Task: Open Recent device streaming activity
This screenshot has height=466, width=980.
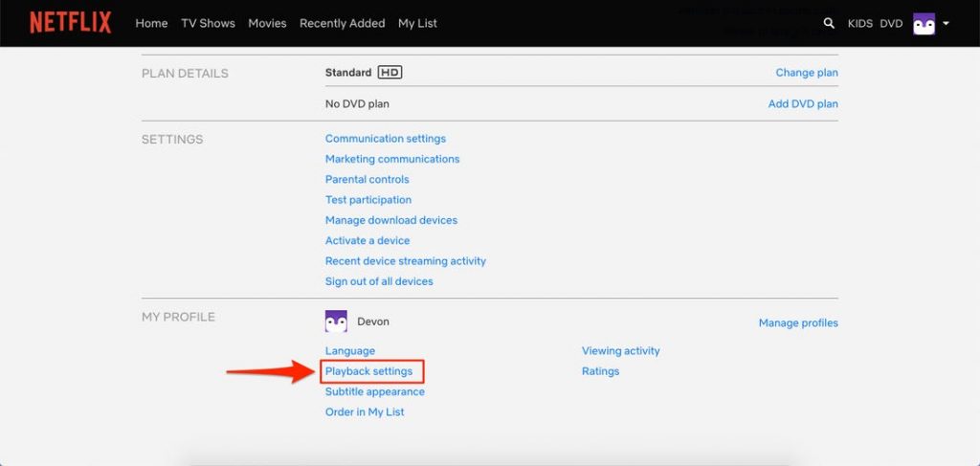Action: 406,261
